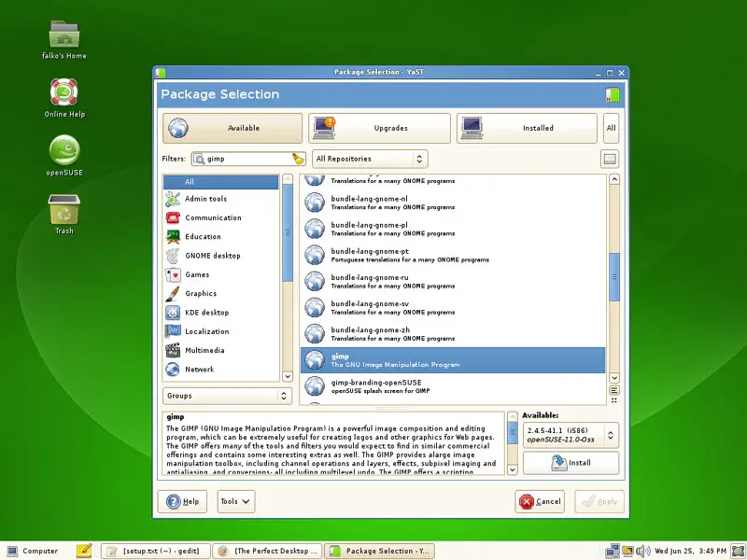
Task: Click the small view toggle button beside repositories
Action: (610, 159)
